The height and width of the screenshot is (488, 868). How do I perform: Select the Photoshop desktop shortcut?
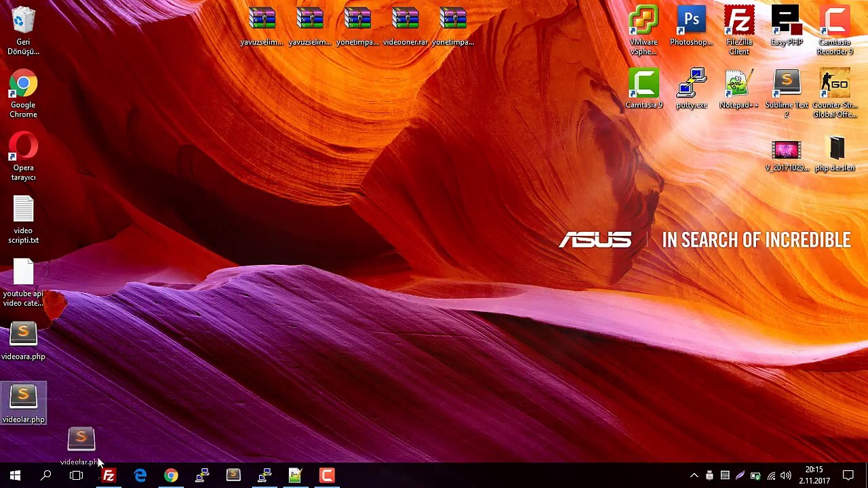point(691,26)
